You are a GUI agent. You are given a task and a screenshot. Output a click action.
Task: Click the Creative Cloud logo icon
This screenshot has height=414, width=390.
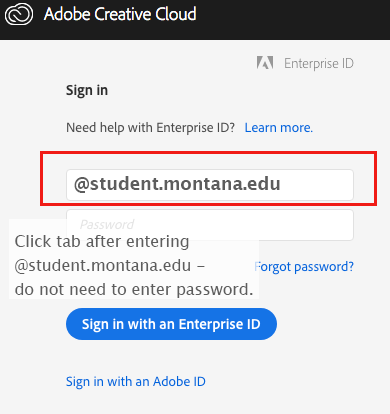[x=19, y=15]
